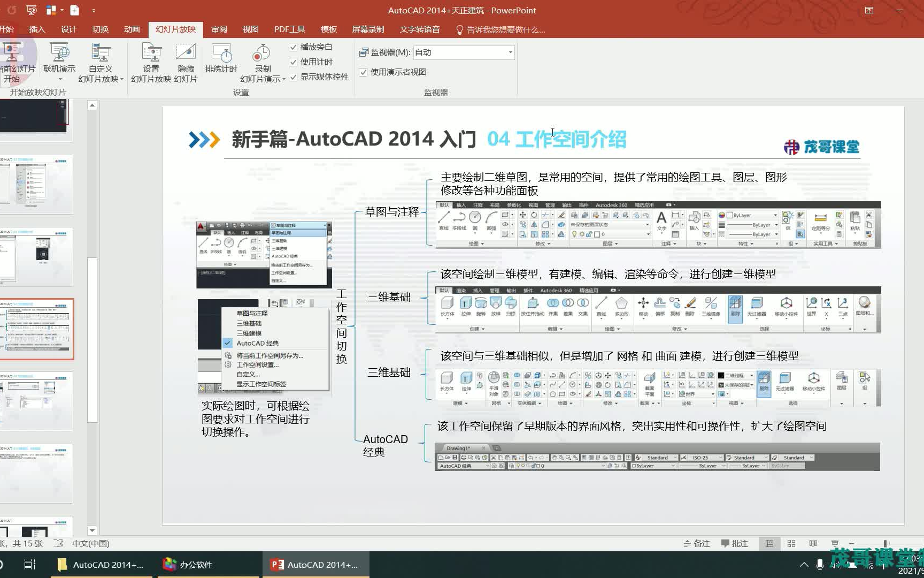Open the 审阅 ribbon tab
The height and width of the screenshot is (578, 924).
219,29
